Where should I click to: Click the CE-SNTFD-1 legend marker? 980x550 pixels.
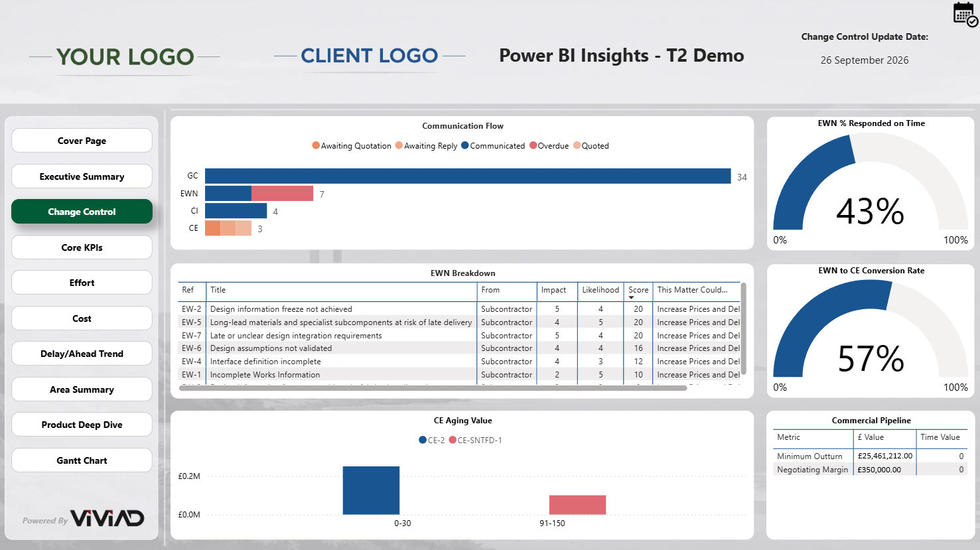[453, 441]
